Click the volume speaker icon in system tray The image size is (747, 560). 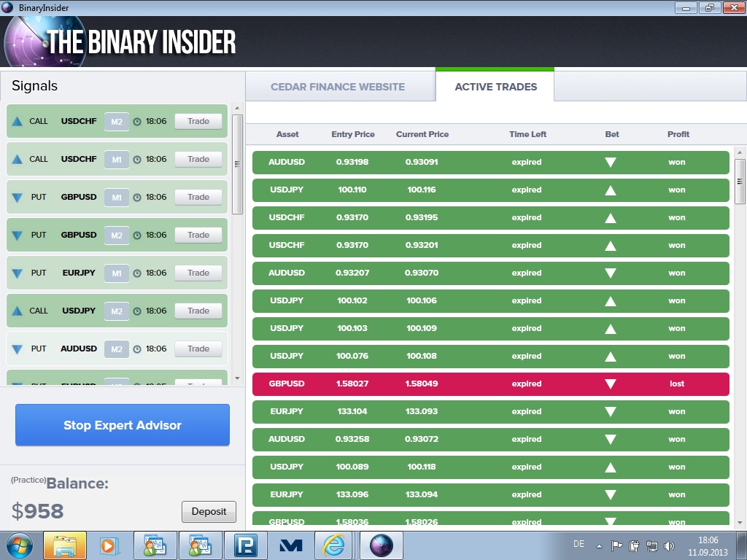[x=669, y=545]
